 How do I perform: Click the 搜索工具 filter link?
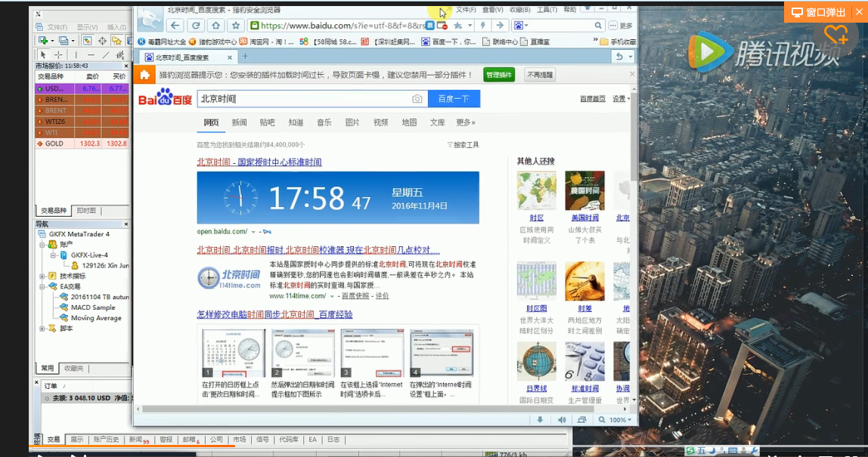pyautogui.click(x=463, y=145)
